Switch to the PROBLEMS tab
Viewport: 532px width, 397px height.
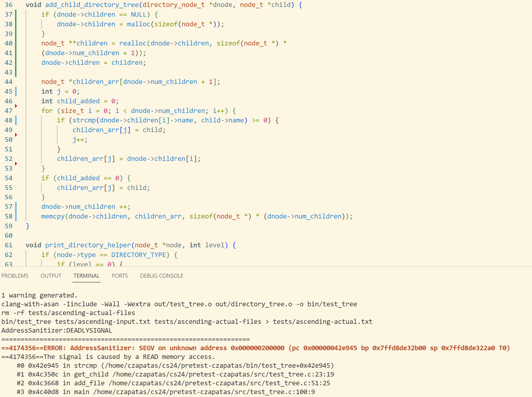pos(15,276)
